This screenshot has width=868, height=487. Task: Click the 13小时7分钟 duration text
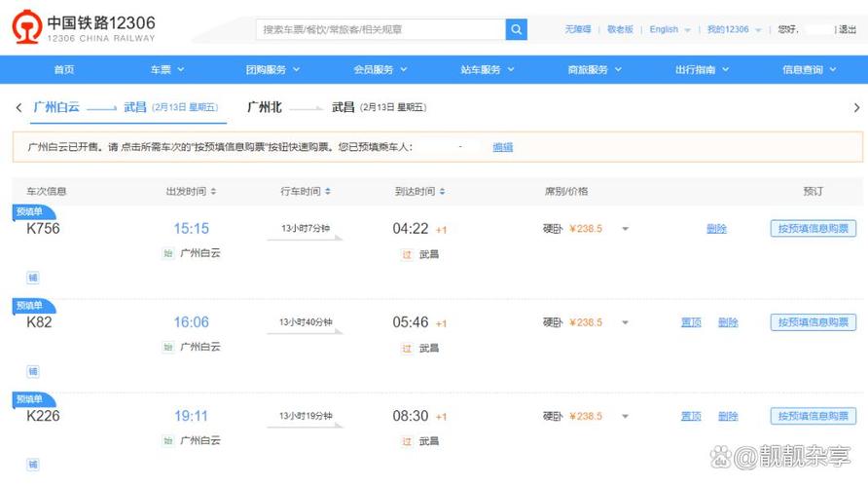click(306, 228)
